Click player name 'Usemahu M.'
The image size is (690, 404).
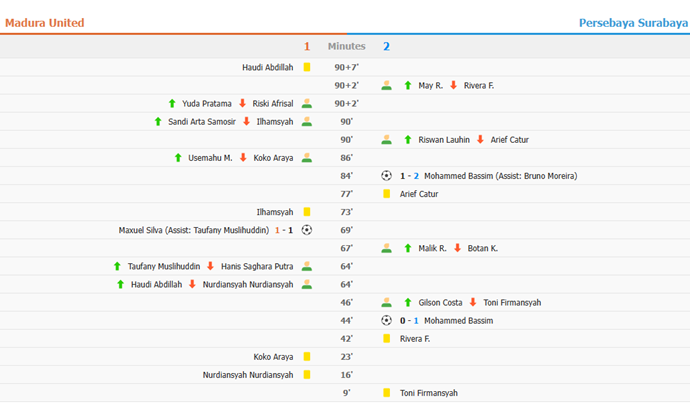[210, 158]
